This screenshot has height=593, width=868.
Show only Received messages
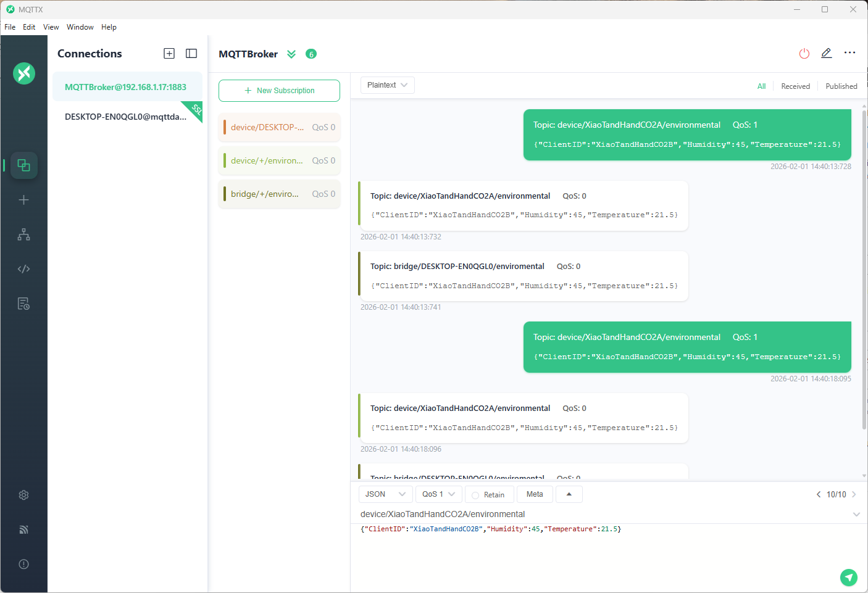click(795, 86)
